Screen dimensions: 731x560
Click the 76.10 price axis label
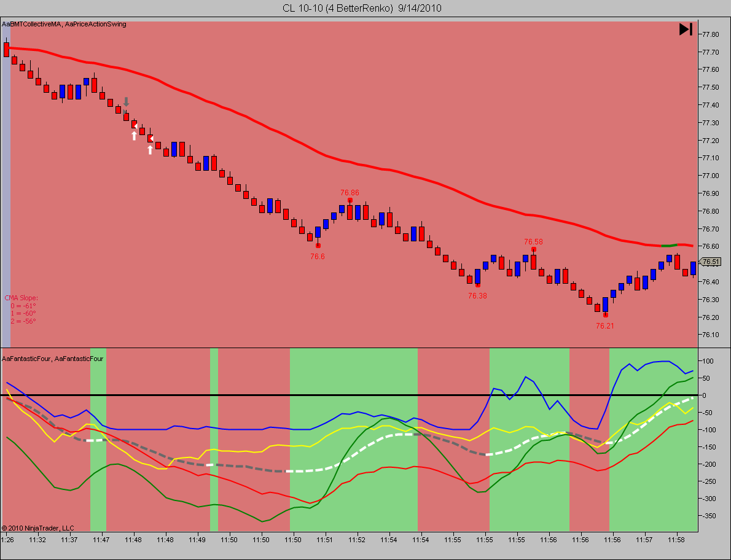click(710, 335)
